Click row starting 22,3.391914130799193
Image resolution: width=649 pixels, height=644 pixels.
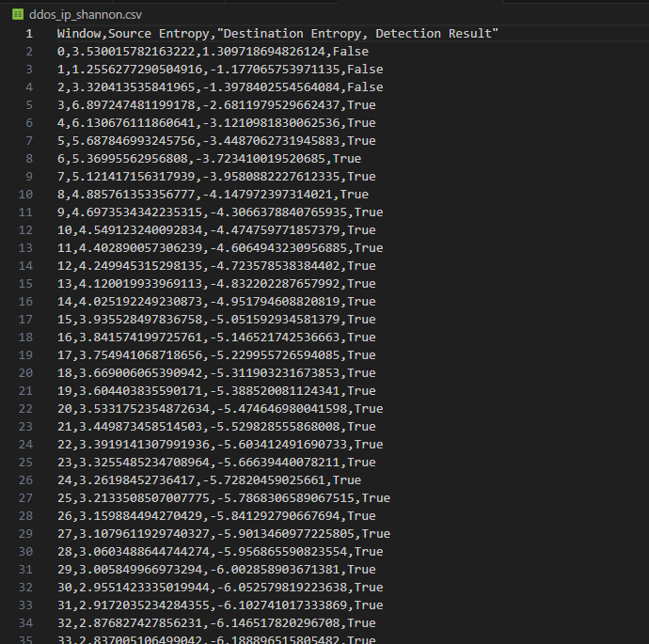pyautogui.click(x=220, y=444)
